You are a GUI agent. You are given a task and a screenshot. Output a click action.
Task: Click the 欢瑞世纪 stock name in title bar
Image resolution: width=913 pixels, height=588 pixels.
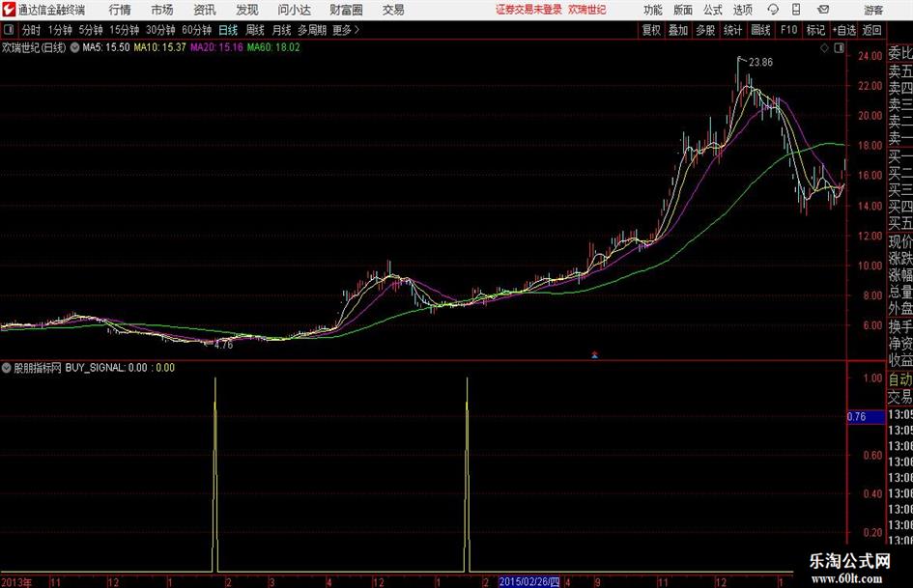pos(587,10)
